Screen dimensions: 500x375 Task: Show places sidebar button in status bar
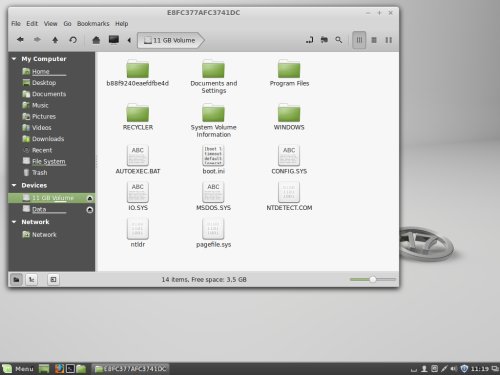pos(16,279)
